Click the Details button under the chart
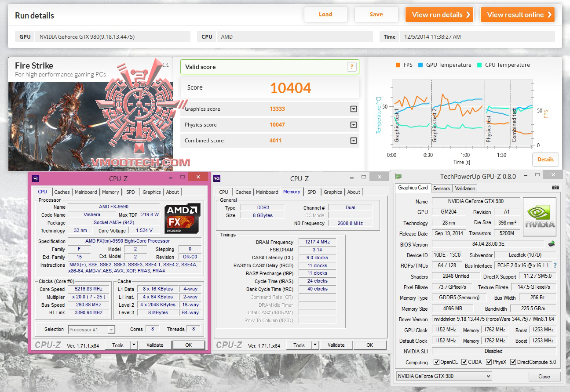The image size is (570, 392). tap(545, 160)
